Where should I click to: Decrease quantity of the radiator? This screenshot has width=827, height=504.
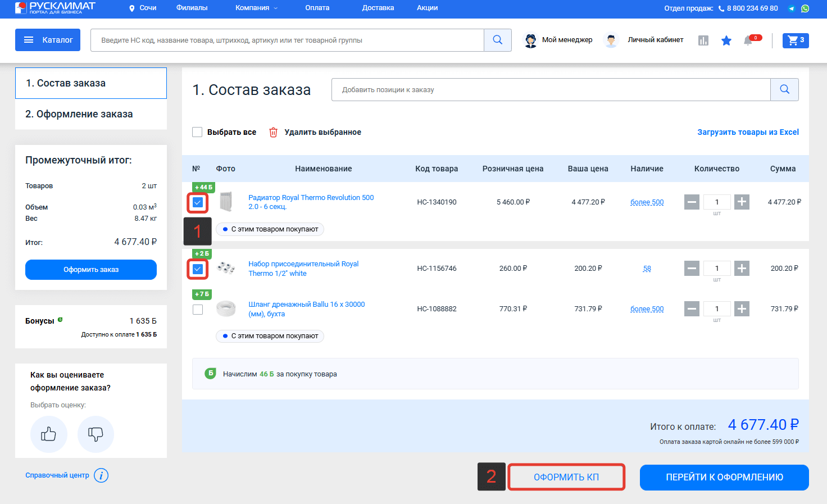pos(692,202)
